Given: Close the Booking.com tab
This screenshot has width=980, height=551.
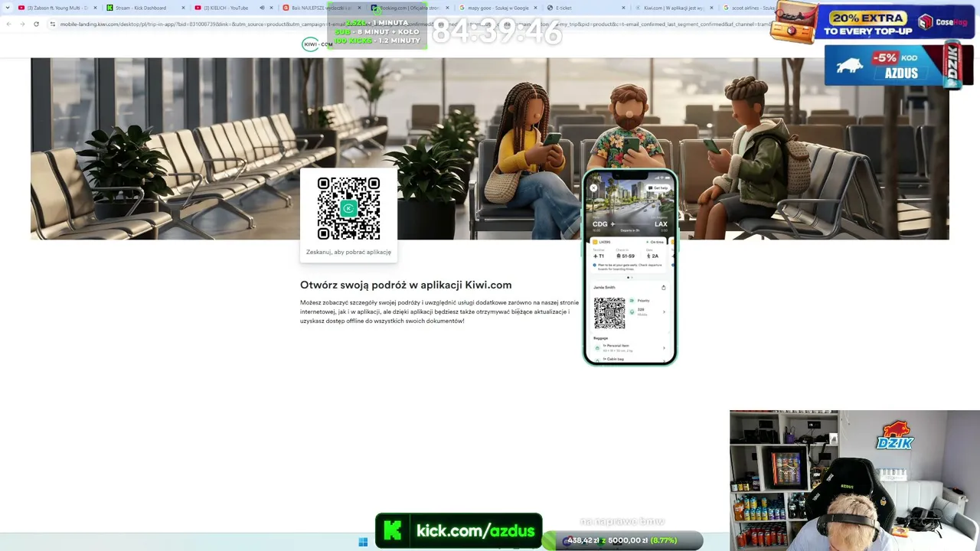Looking at the screenshot, I should point(448,8).
